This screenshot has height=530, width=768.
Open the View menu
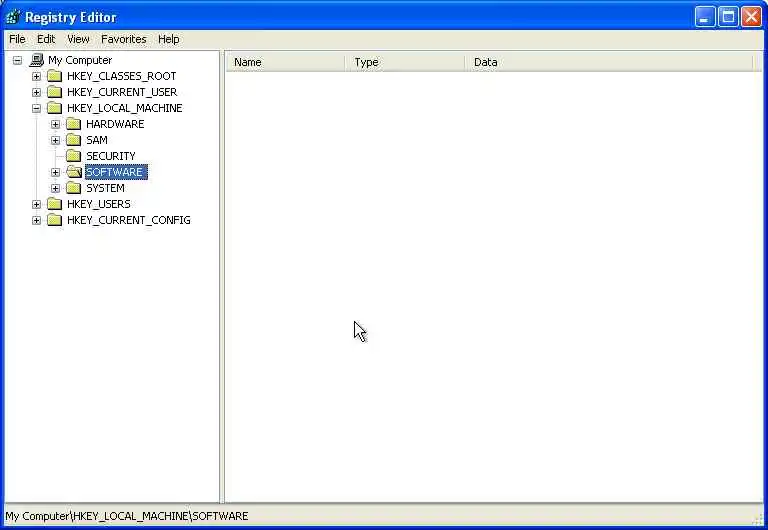(78, 39)
